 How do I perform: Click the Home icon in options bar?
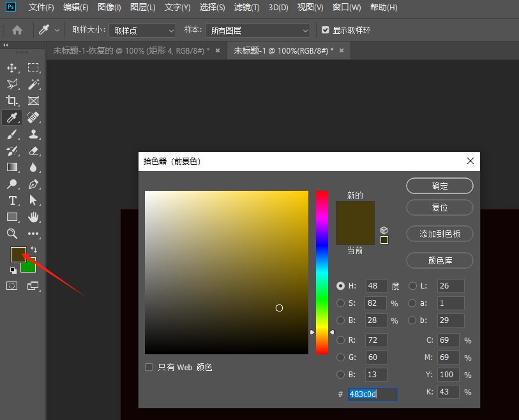pyautogui.click(x=17, y=31)
